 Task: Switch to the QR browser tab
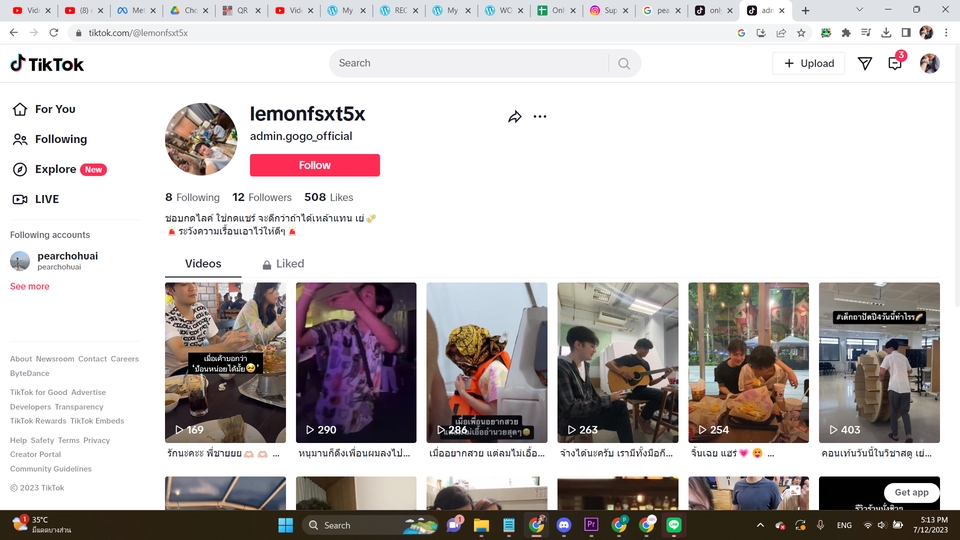[242, 10]
